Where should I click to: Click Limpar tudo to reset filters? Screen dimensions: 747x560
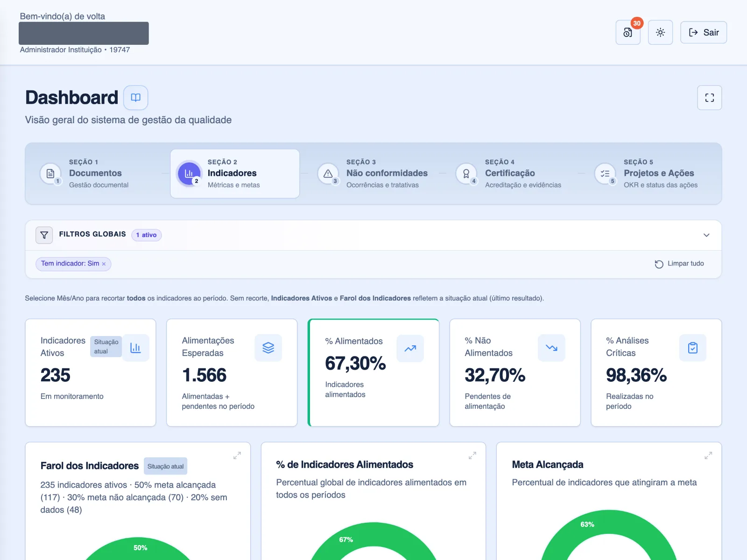pyautogui.click(x=679, y=264)
